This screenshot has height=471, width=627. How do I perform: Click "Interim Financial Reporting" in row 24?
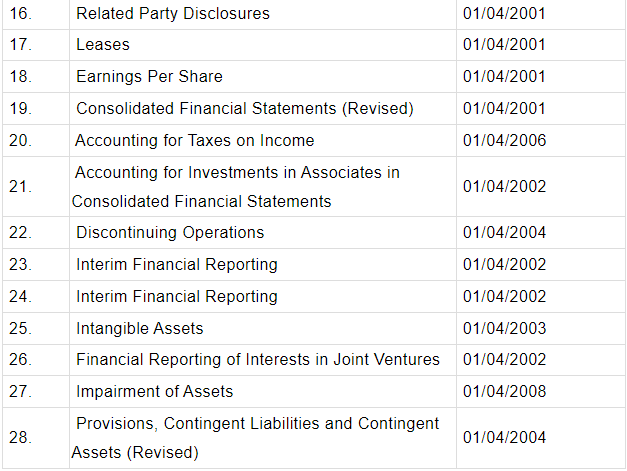[x=177, y=297]
